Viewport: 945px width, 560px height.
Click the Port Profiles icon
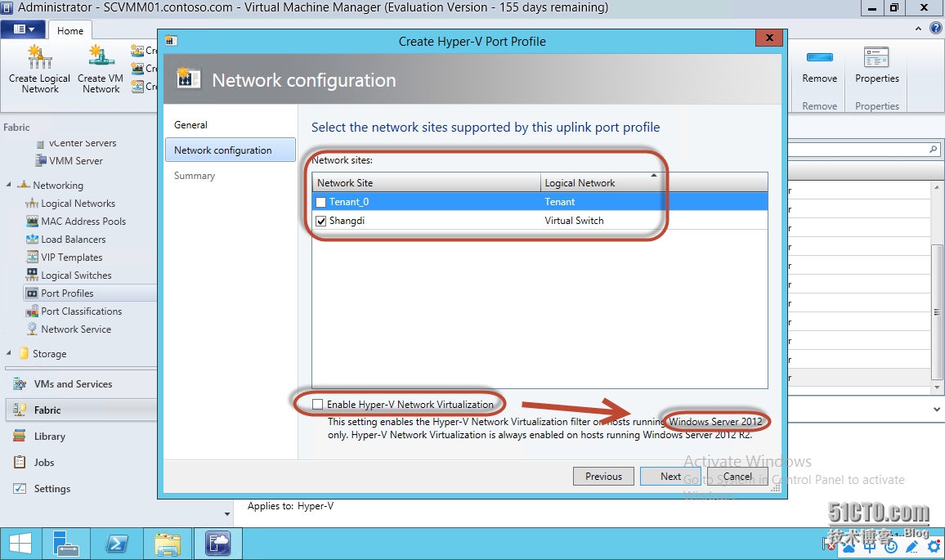[x=32, y=293]
